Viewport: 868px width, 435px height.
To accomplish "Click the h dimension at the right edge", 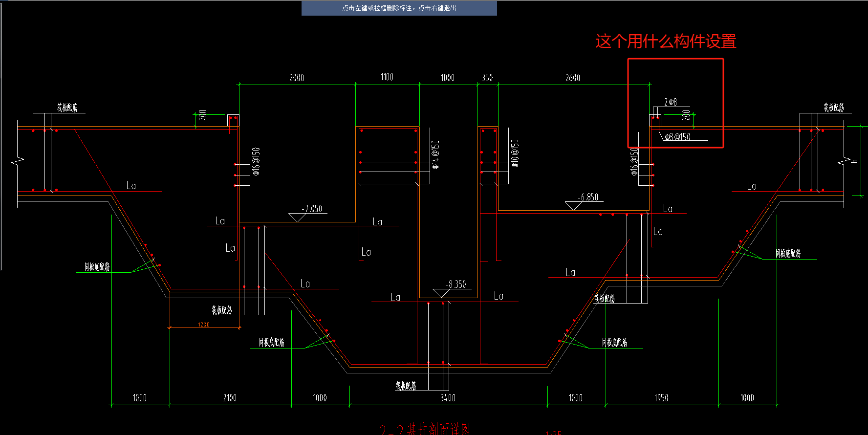I will pos(855,160).
